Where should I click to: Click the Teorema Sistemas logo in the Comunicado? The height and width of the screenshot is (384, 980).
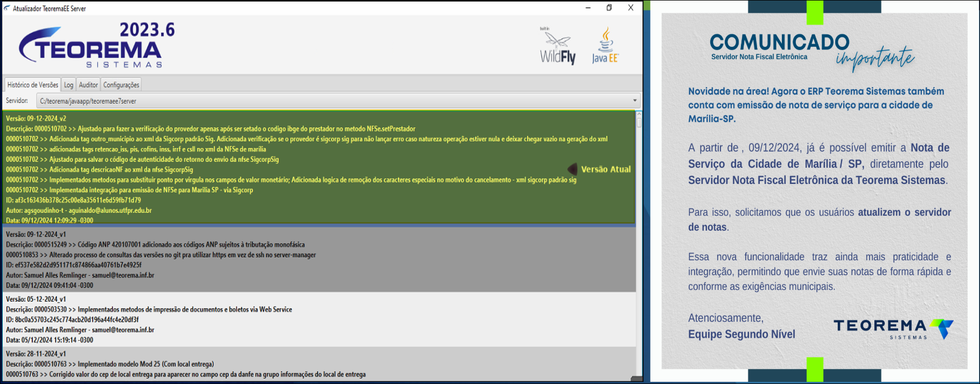pyautogui.click(x=893, y=328)
